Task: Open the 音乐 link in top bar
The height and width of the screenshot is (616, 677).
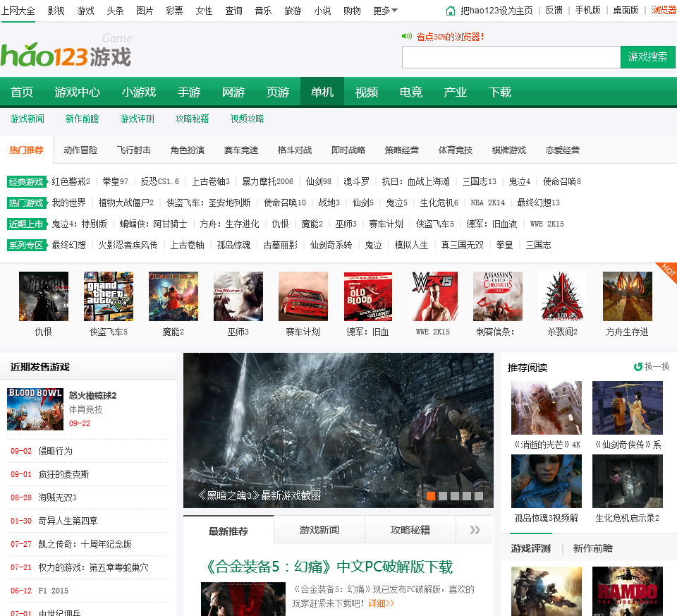Action: 263,11
